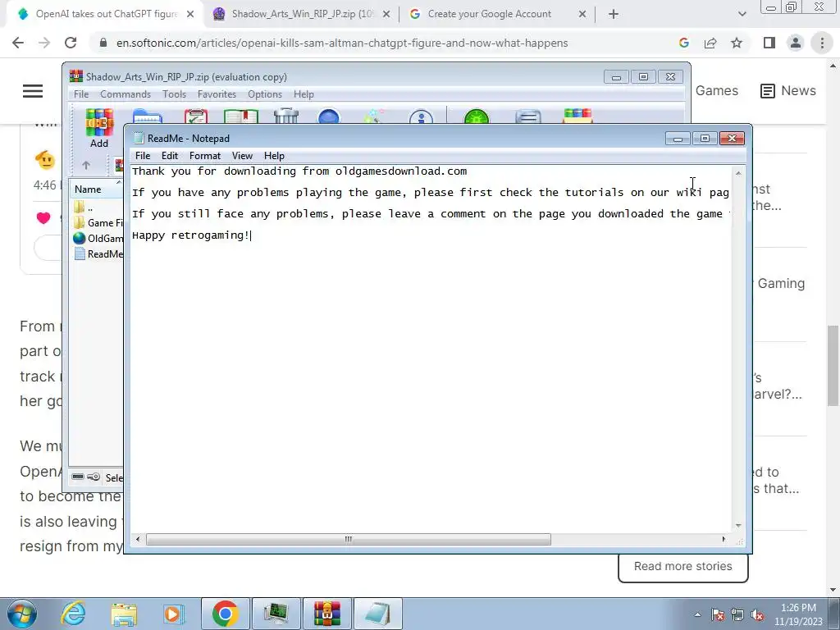
Task: Open Chrome's side panel icon
Action: click(x=769, y=43)
